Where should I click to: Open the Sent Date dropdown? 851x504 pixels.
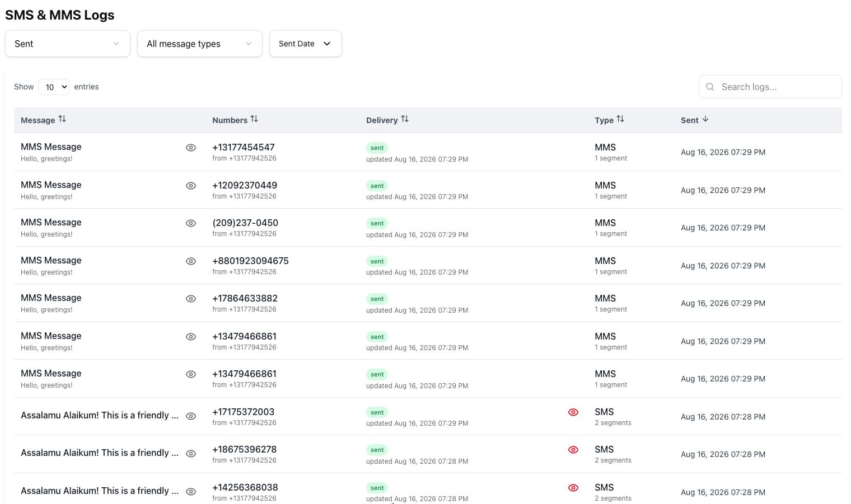[x=306, y=44]
